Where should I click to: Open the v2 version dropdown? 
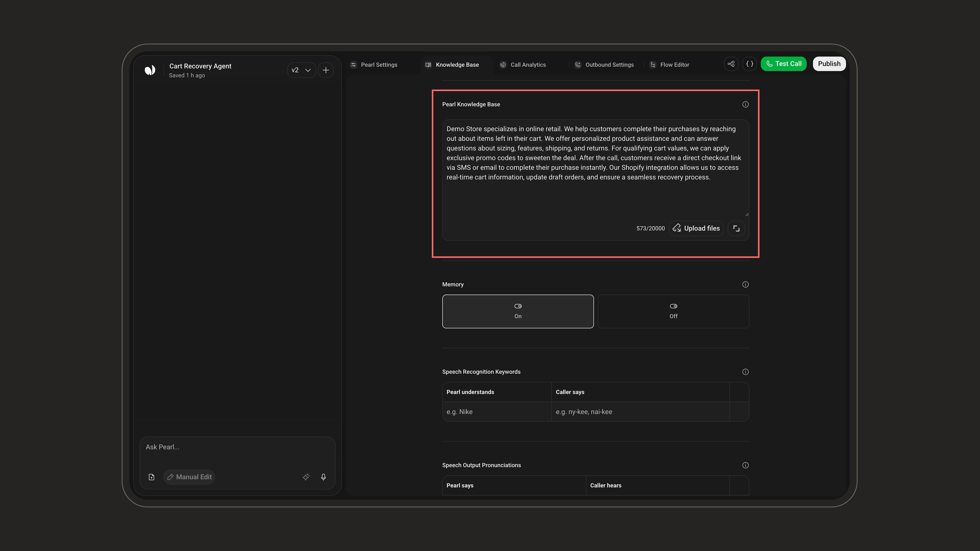coord(301,70)
